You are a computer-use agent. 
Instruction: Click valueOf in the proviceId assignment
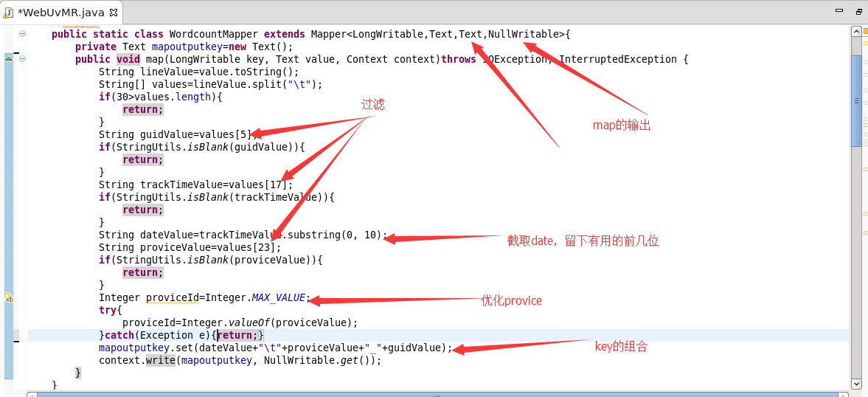pos(249,322)
